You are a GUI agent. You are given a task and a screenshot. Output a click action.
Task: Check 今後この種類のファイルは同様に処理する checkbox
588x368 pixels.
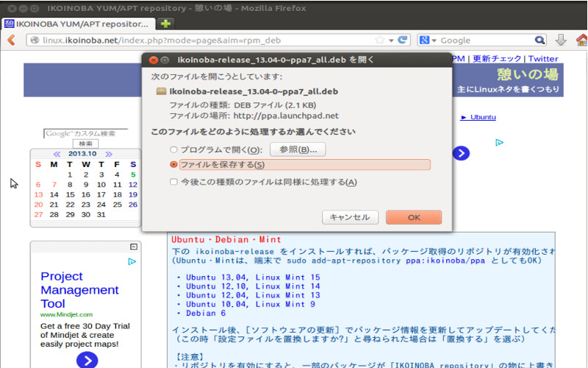[173, 182]
